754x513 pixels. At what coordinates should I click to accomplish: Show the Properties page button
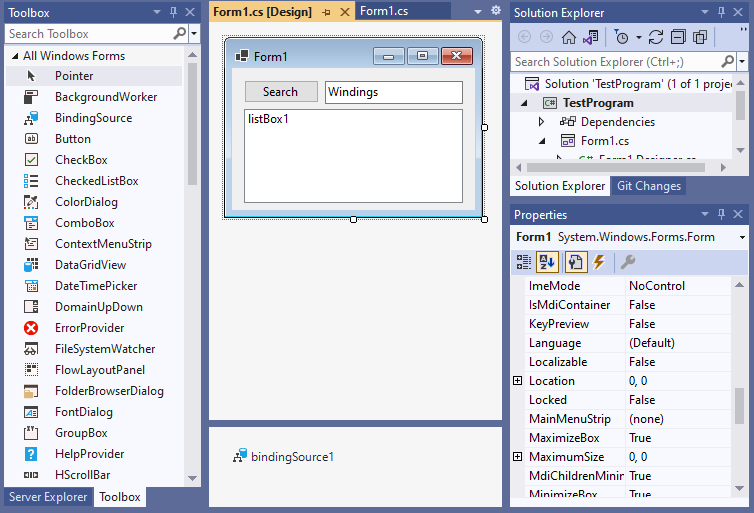(x=576, y=262)
